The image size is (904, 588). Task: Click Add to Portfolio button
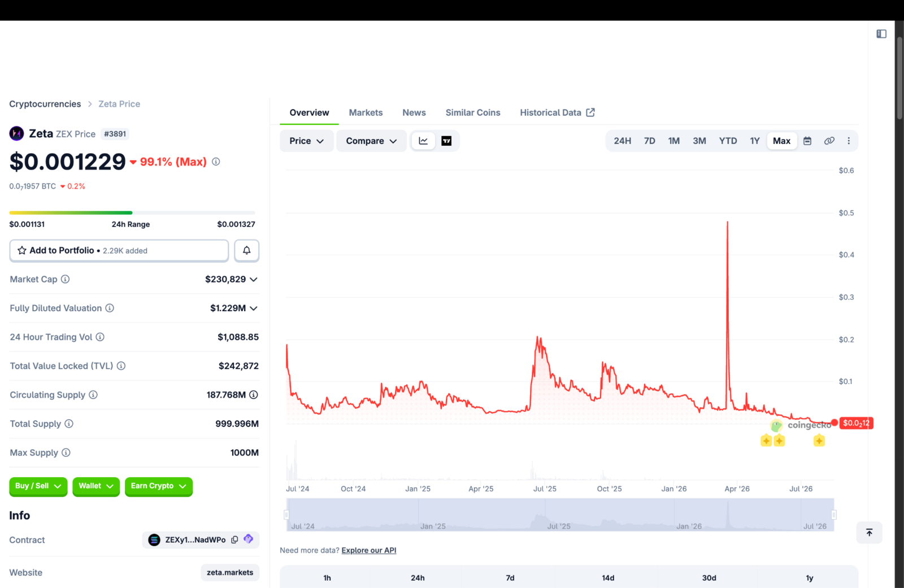point(119,250)
